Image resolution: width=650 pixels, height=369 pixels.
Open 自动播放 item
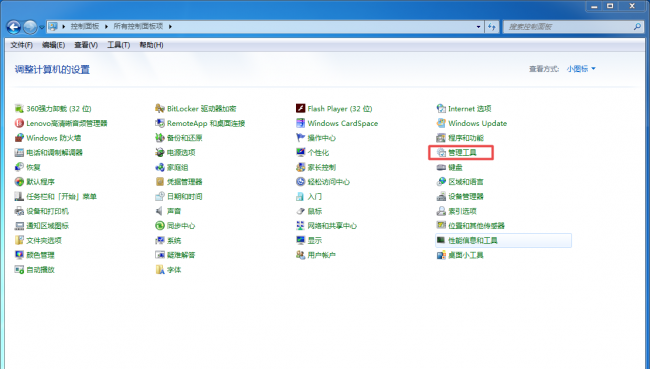[x=34, y=269]
